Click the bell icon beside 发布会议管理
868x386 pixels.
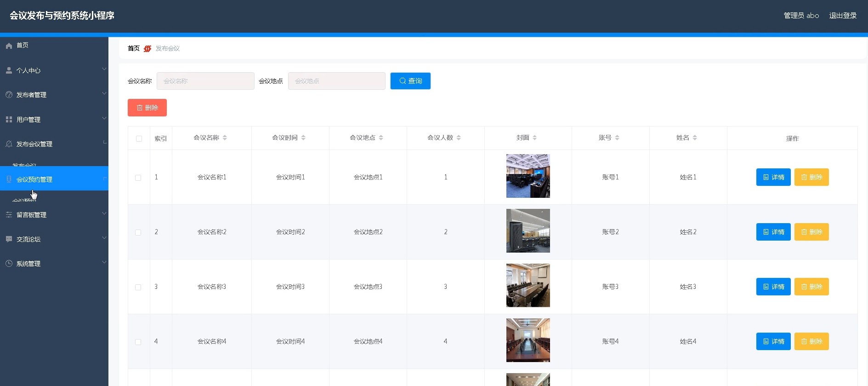tap(9, 144)
